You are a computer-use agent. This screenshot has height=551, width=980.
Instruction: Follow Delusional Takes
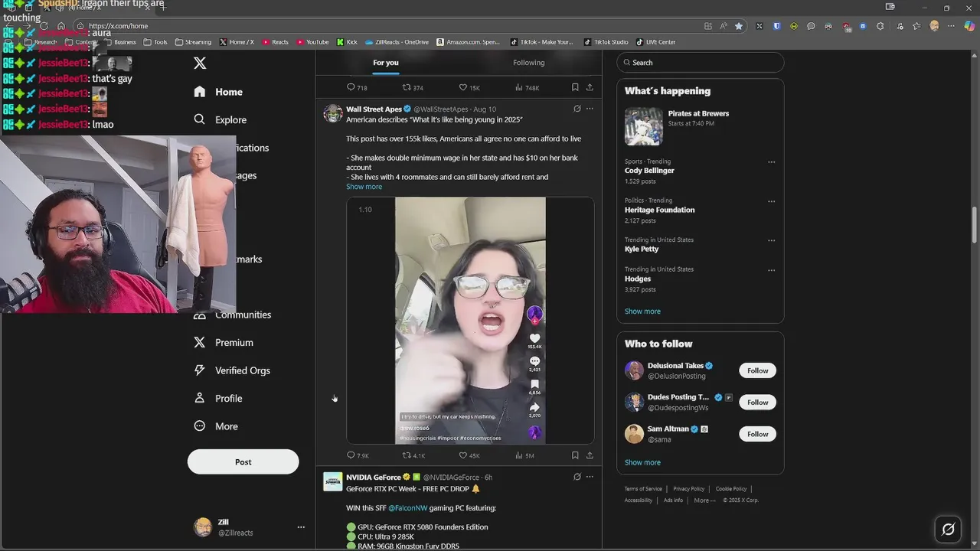[758, 370]
